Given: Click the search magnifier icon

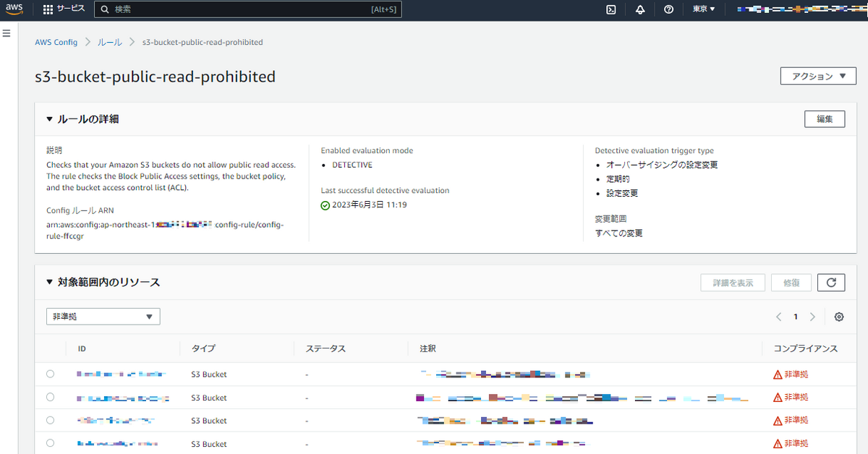Looking at the screenshot, I should click(x=106, y=9).
